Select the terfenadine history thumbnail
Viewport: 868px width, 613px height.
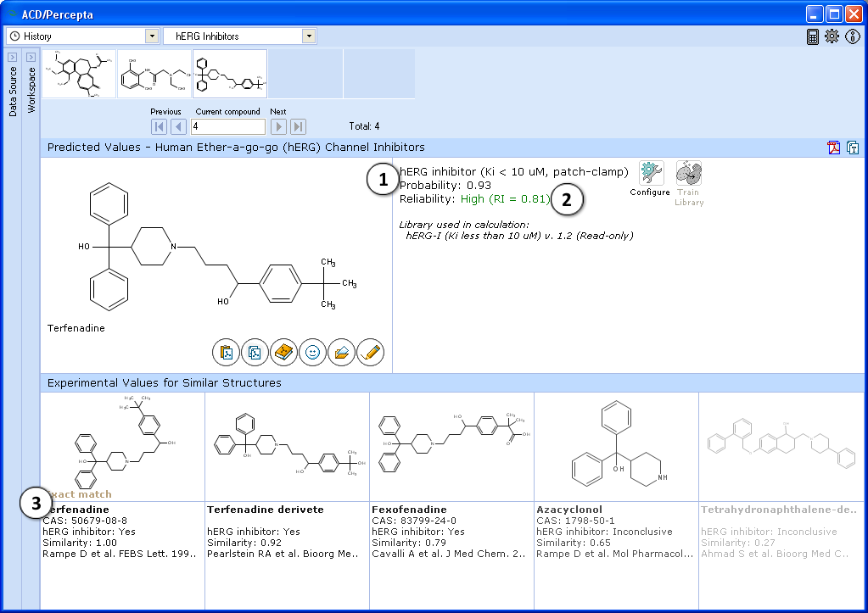click(230, 74)
